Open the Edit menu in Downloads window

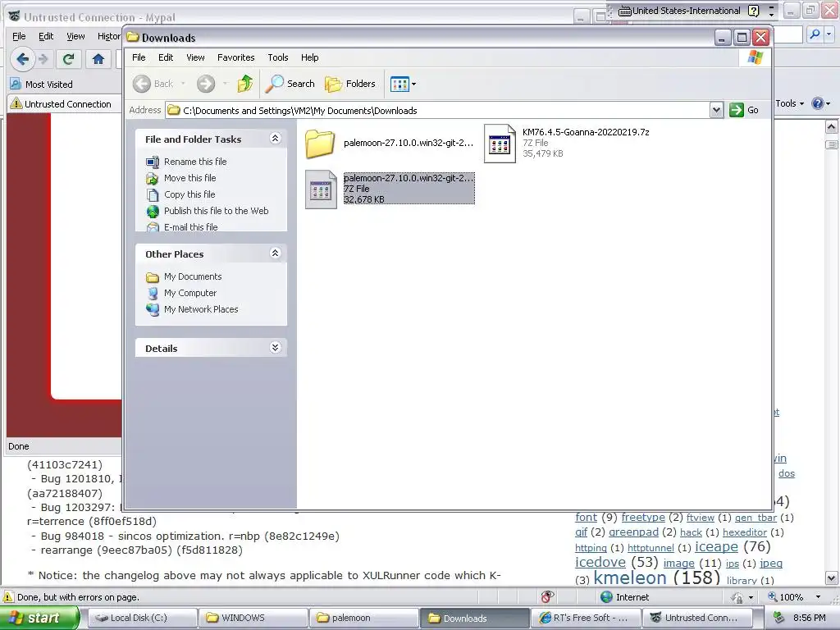point(166,57)
